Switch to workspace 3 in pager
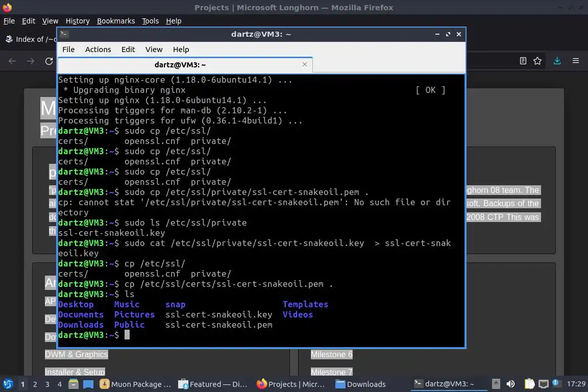Viewport: 588px width, 392px height. [47, 384]
